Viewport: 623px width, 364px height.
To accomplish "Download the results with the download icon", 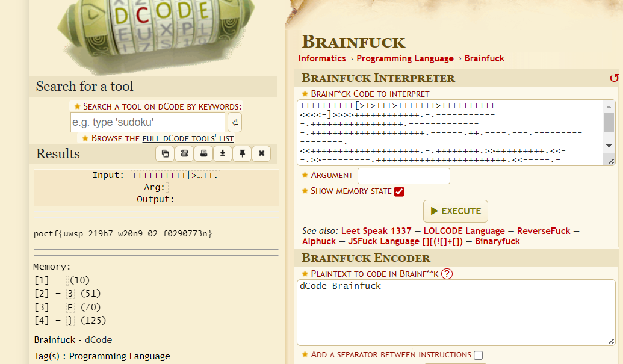I will (223, 153).
